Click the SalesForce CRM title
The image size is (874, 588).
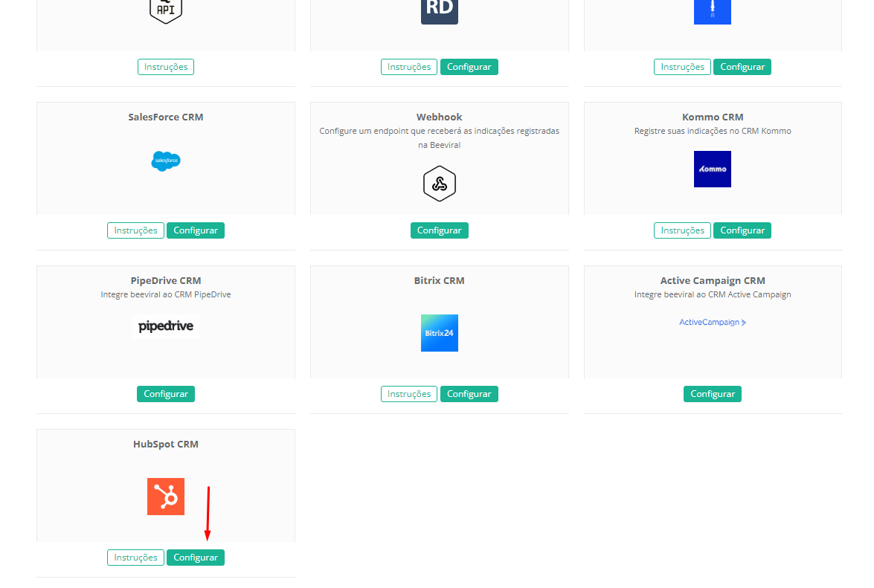pos(166,117)
